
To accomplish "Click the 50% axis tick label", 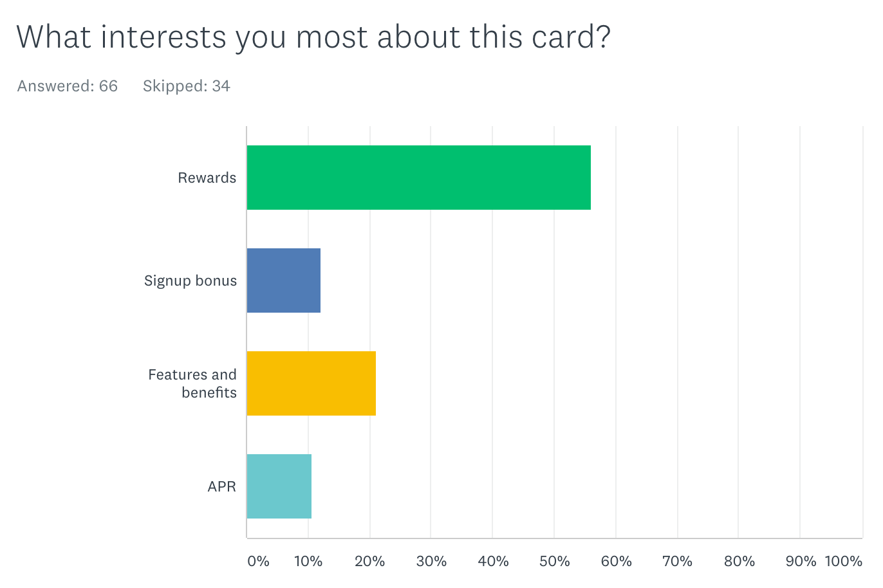I will (x=555, y=561).
